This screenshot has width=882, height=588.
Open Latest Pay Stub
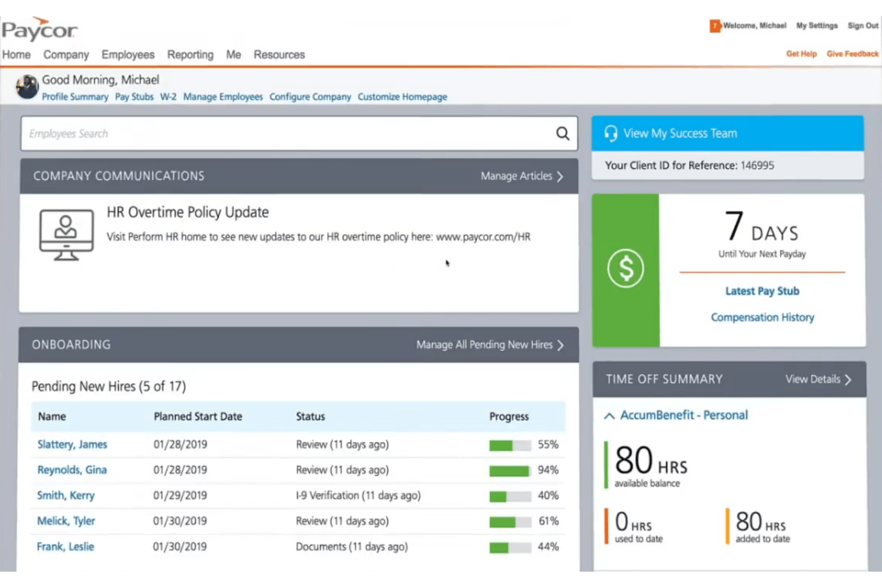point(762,291)
